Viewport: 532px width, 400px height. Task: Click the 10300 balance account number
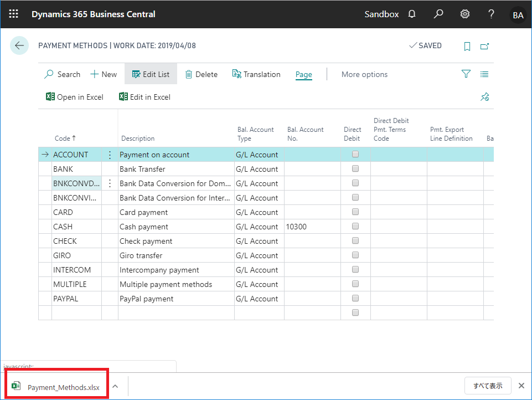296,227
